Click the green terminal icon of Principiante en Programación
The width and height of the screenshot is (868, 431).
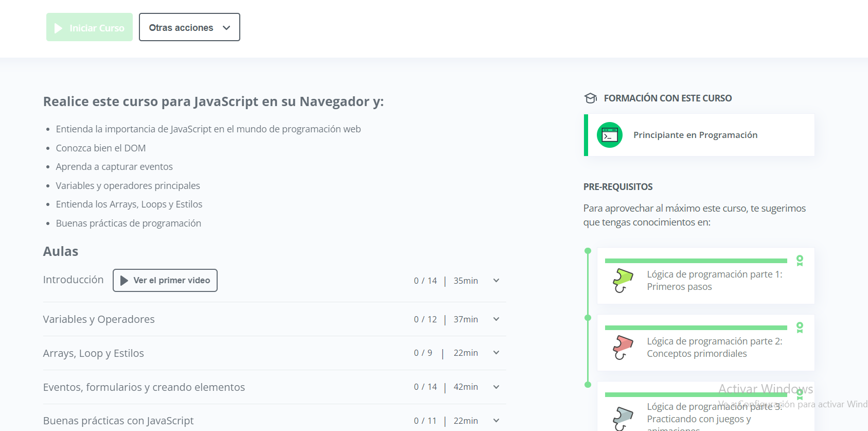[610, 135]
